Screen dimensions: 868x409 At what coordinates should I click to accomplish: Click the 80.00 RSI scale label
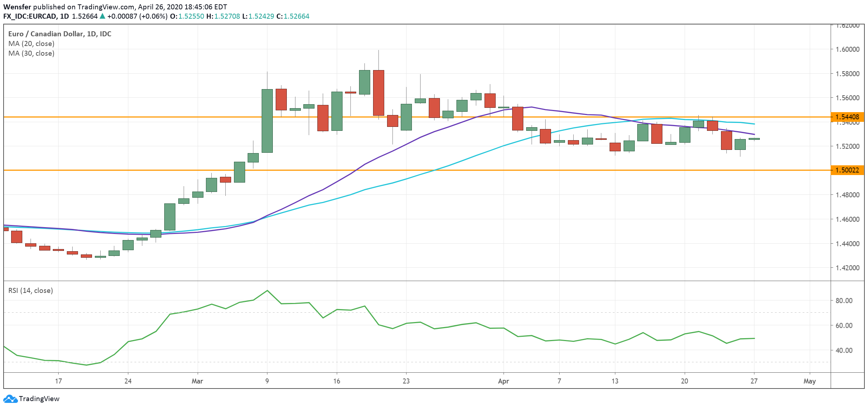844,300
